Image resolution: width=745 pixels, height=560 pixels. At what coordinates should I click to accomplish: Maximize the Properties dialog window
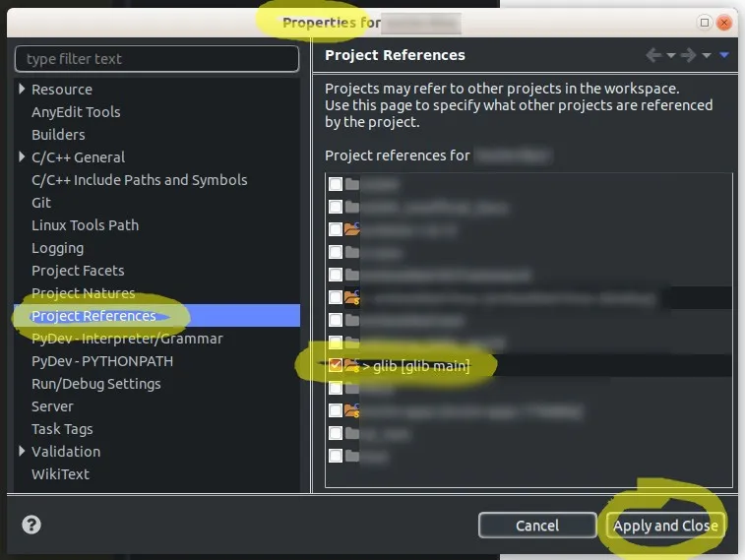click(x=704, y=23)
